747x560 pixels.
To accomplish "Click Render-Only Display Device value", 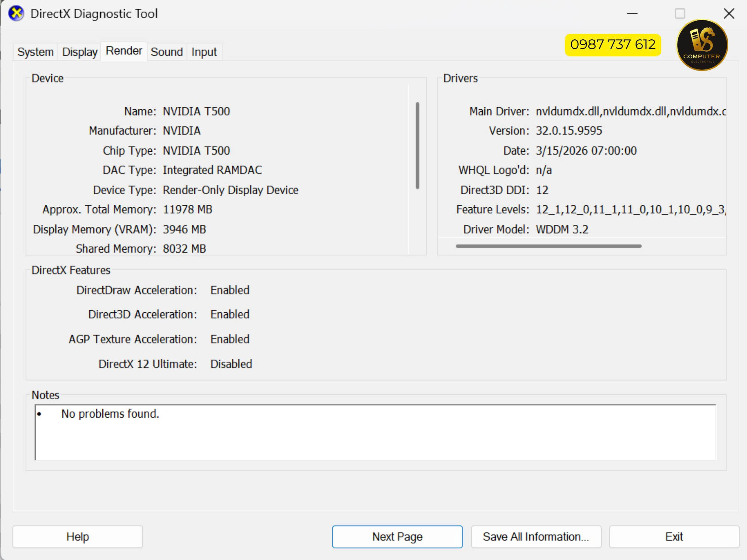I will 231,190.
